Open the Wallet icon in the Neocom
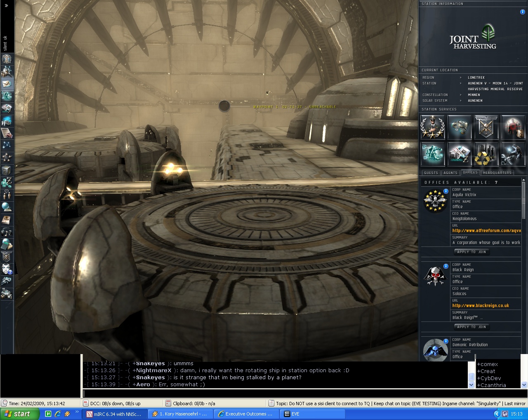528x420 pixels. click(x=7, y=182)
